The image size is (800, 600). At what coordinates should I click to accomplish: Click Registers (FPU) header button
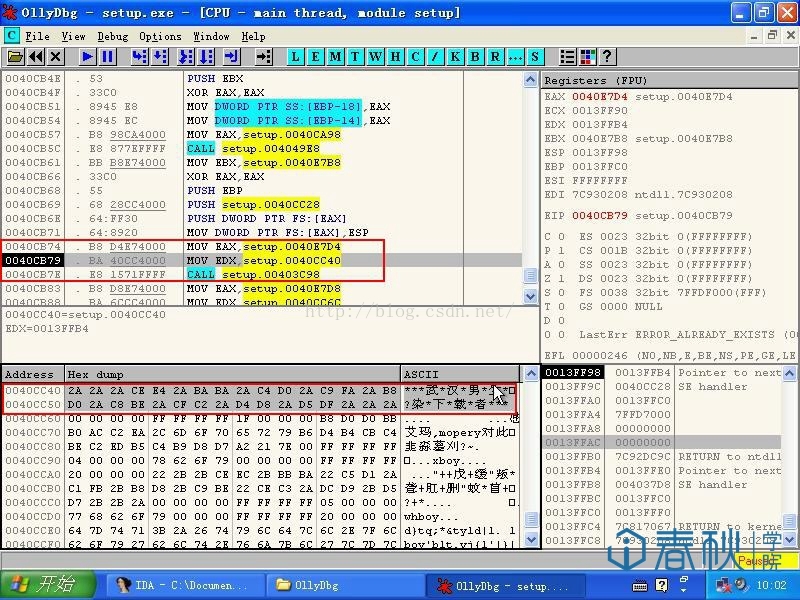point(670,80)
